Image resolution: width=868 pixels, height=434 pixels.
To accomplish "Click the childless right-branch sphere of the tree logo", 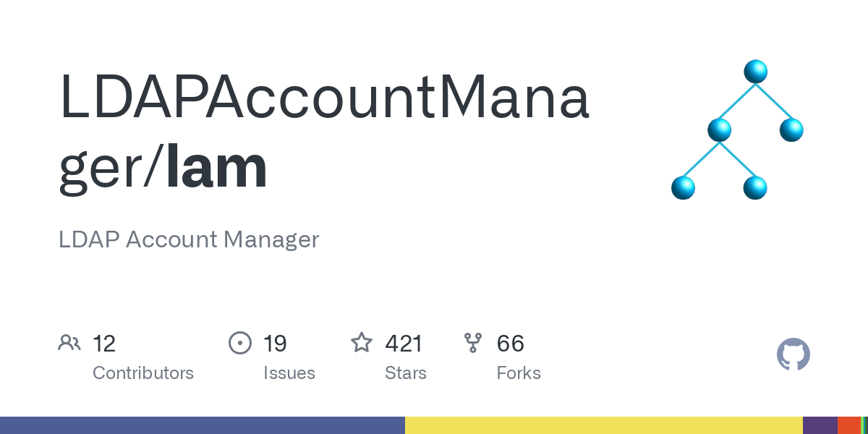I will [791, 130].
